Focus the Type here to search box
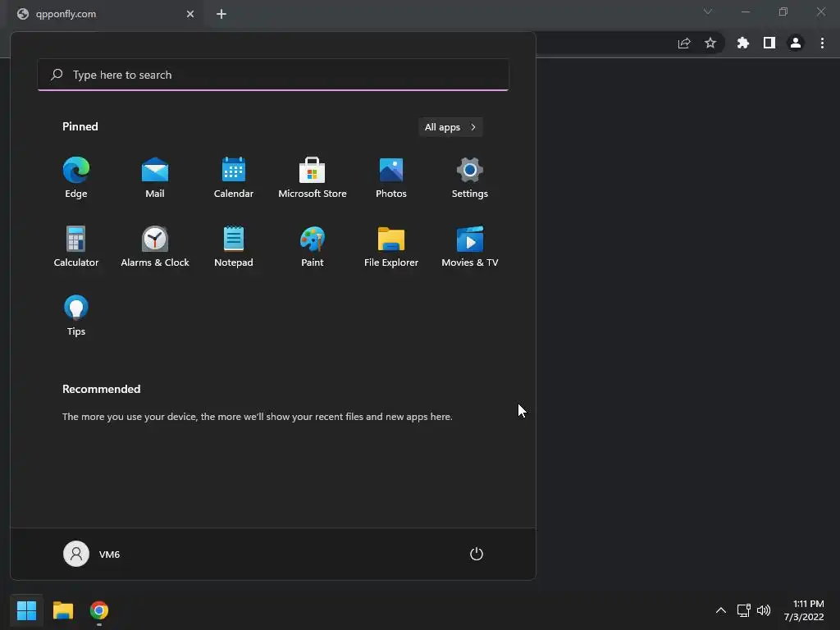The image size is (840, 630). 273,75
